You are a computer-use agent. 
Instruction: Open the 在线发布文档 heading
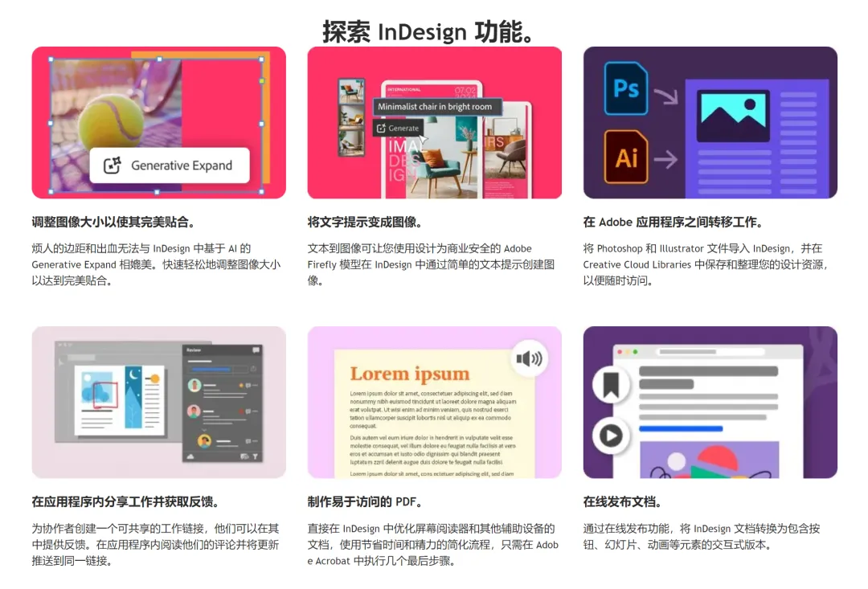pos(622,501)
